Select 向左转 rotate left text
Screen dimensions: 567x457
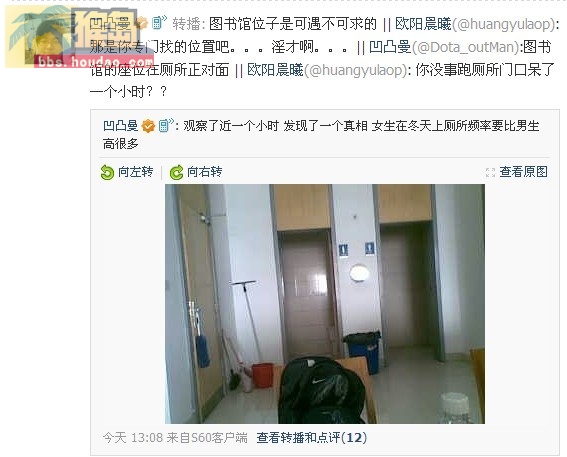pos(136,172)
